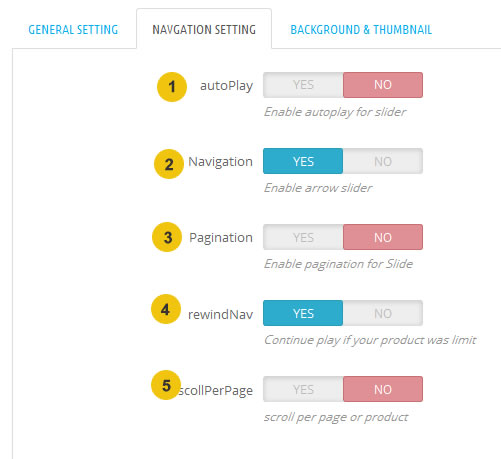Set scollPerPage to NO
This screenshot has height=459, width=501.
[383, 389]
